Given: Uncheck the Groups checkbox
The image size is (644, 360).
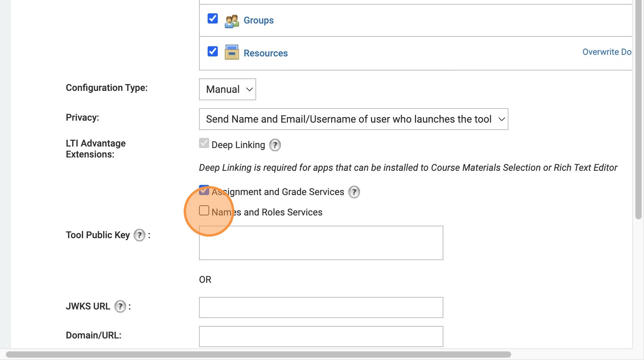Looking at the screenshot, I should pyautogui.click(x=213, y=19).
